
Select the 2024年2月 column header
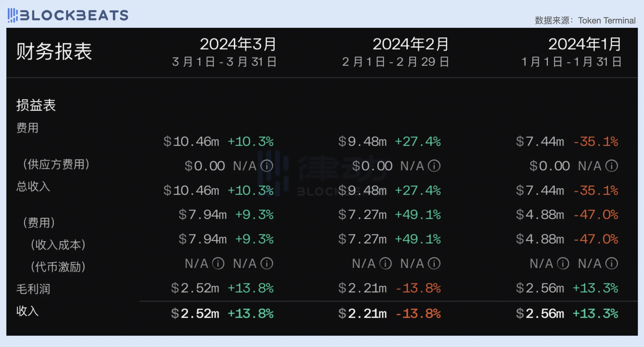[410, 44]
